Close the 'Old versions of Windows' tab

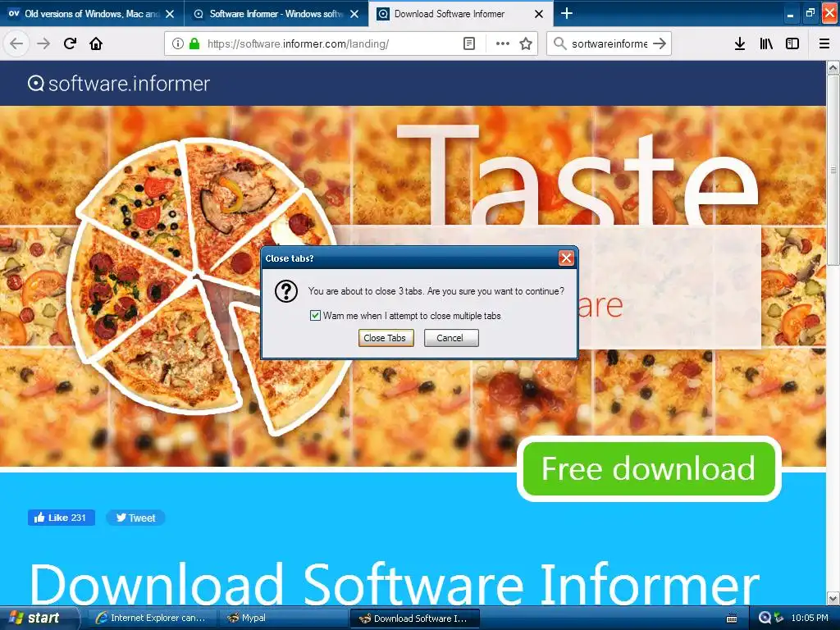170,14
